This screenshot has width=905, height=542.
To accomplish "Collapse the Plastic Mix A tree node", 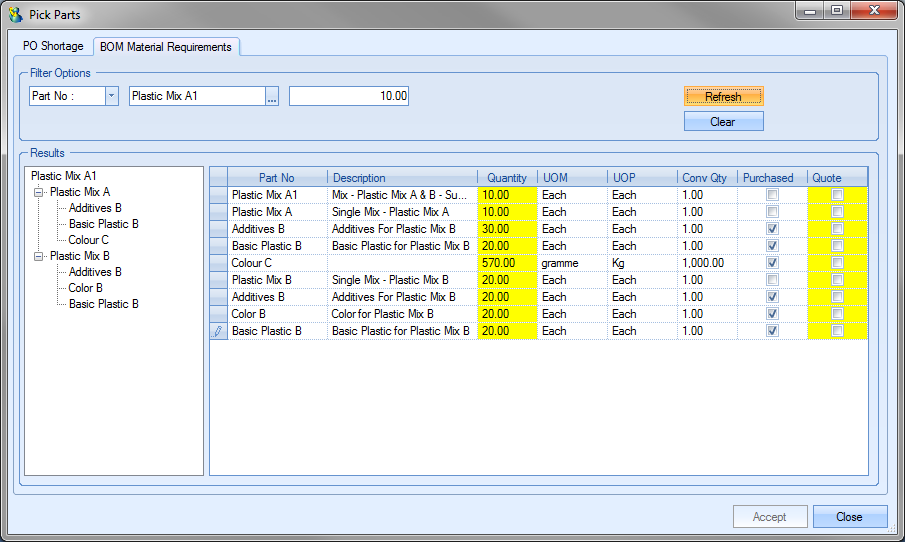I will [39, 192].
